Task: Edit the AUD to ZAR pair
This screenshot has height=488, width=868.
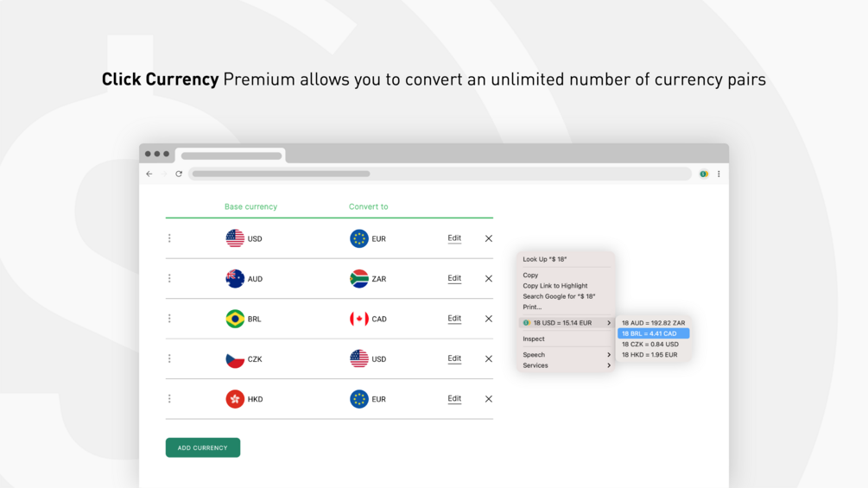Action: coord(454,278)
